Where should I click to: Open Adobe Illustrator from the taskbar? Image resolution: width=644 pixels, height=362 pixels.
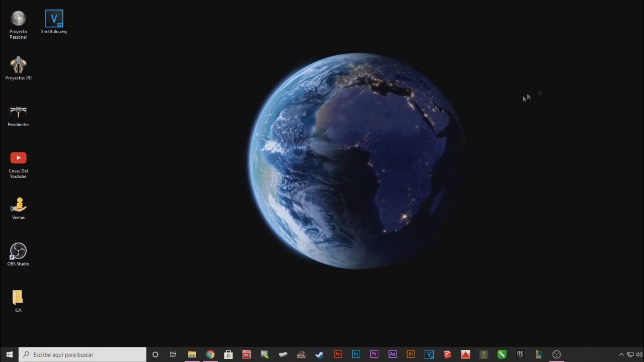[411, 354]
